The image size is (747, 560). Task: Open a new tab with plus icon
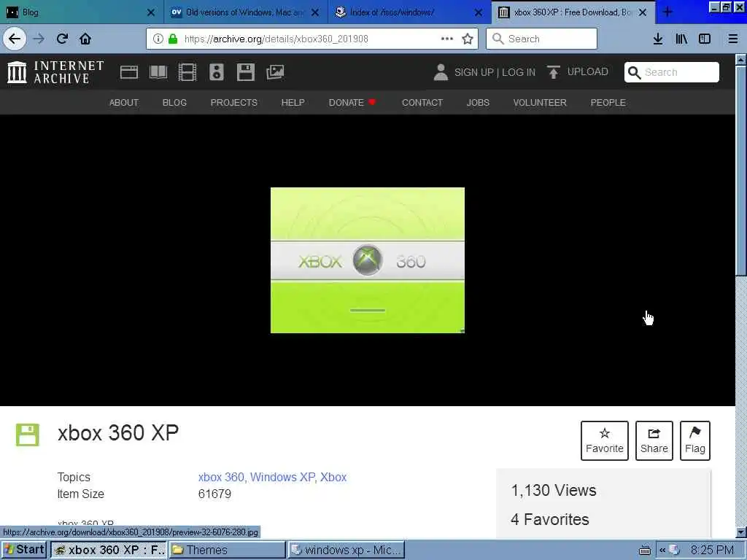[667, 12]
